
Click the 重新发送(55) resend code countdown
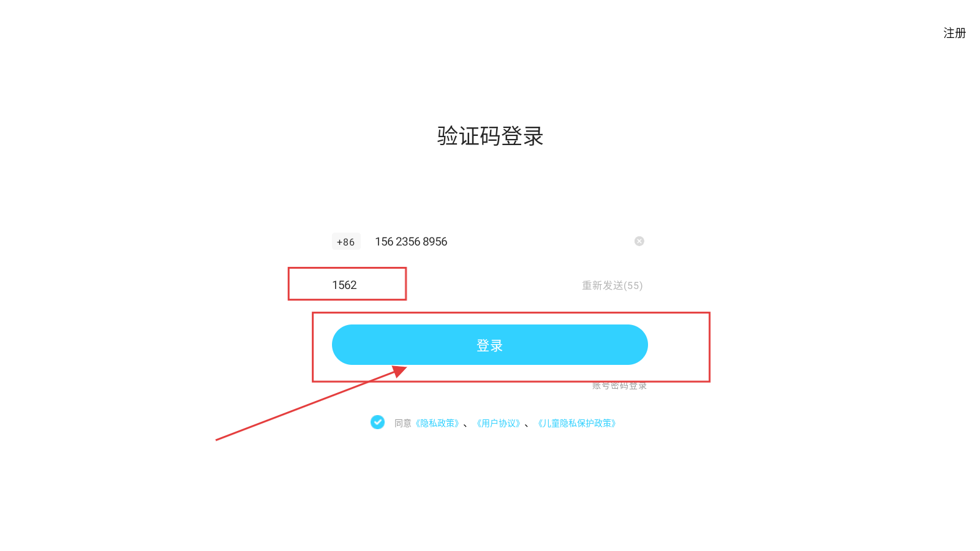612,285
